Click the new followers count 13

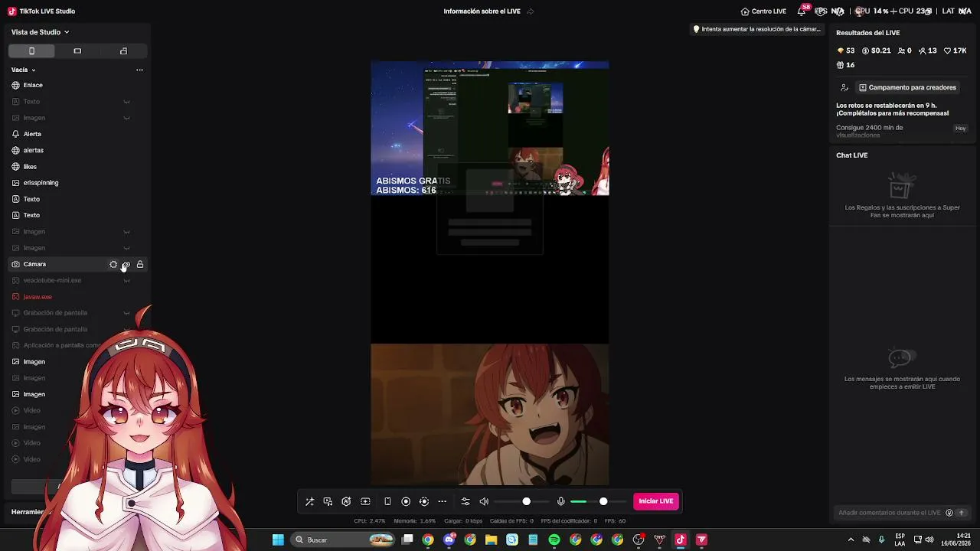[x=927, y=51]
